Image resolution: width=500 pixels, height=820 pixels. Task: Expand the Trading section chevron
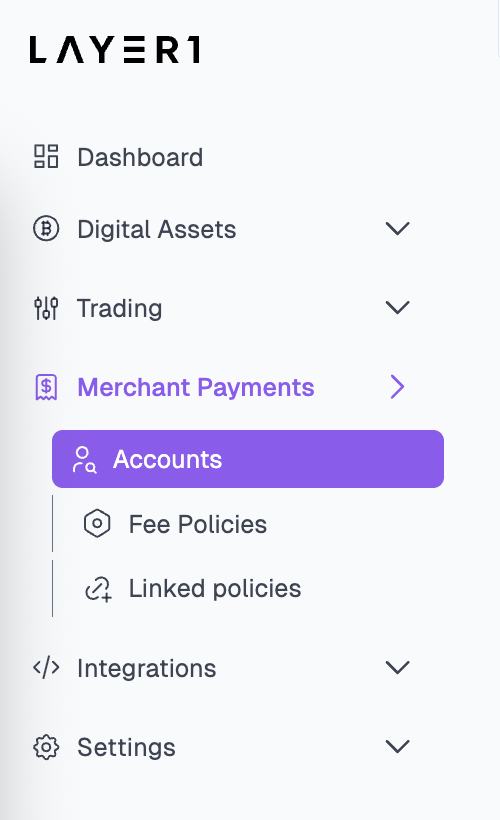click(x=397, y=308)
